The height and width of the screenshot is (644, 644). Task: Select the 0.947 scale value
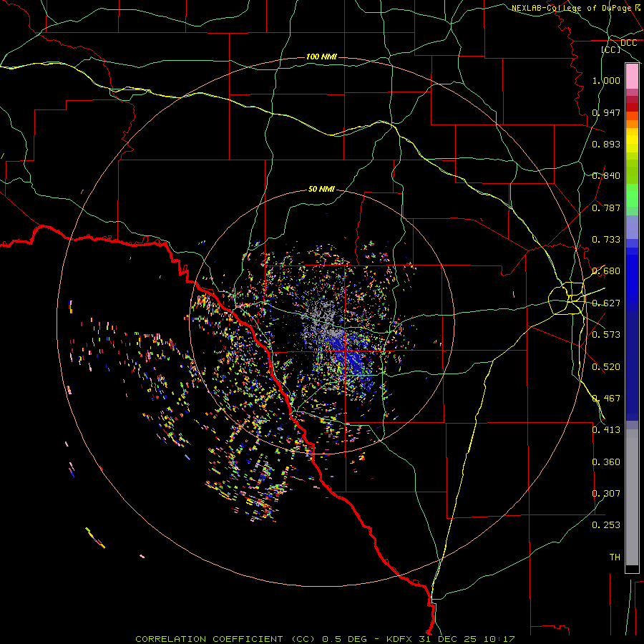tap(606, 112)
